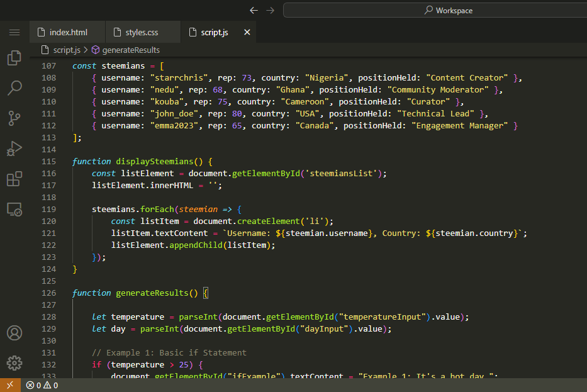Go forward using the right arrow
Viewport: 587px width, 392px height.
271,10
